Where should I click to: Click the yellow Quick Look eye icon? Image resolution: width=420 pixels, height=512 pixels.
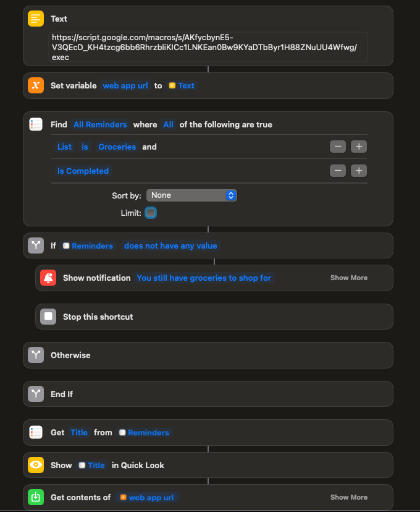click(x=36, y=465)
